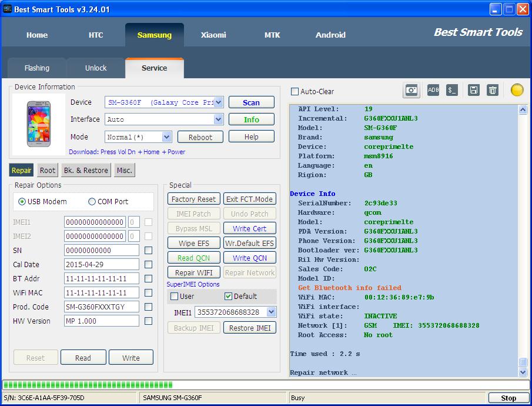Click the green Info button
Viewport: 532px width, 406px height.
click(252, 119)
